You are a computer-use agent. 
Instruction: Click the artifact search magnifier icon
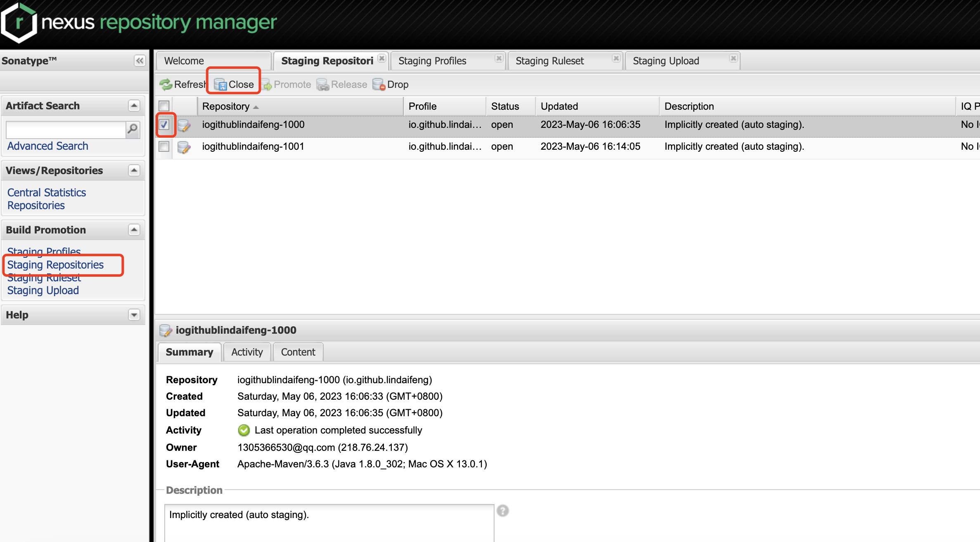point(133,129)
